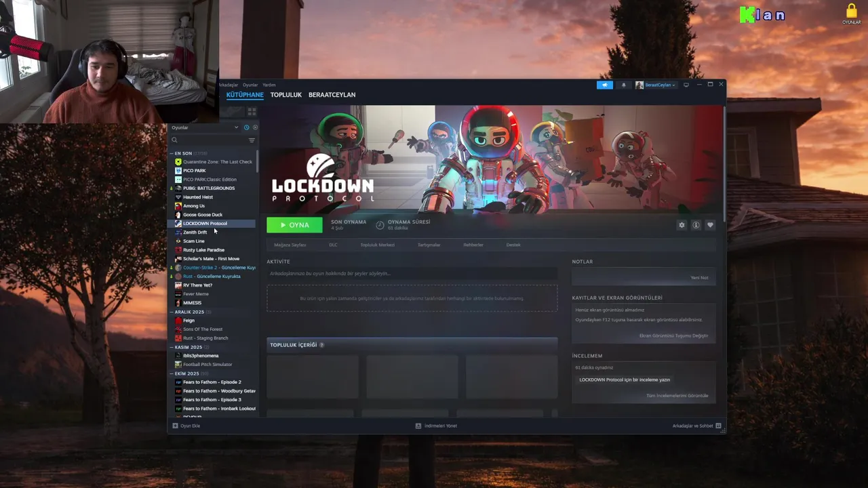868x488 pixels.
Task: Click the game info circle icon
Action: pos(696,225)
